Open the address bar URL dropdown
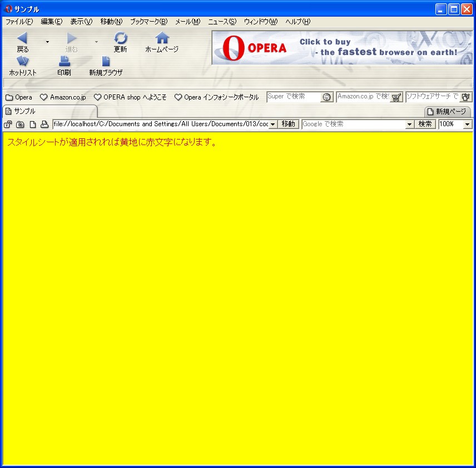The height and width of the screenshot is (468, 476). pos(273,125)
